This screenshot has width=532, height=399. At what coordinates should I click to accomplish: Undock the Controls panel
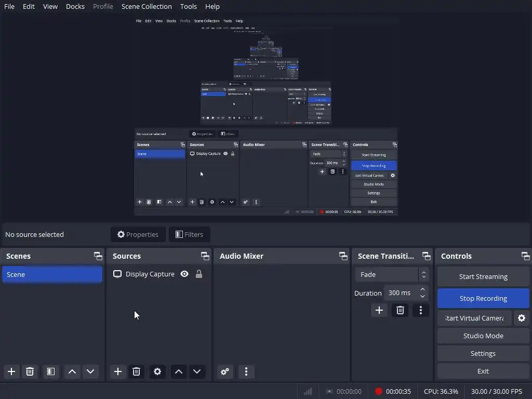coord(525,256)
